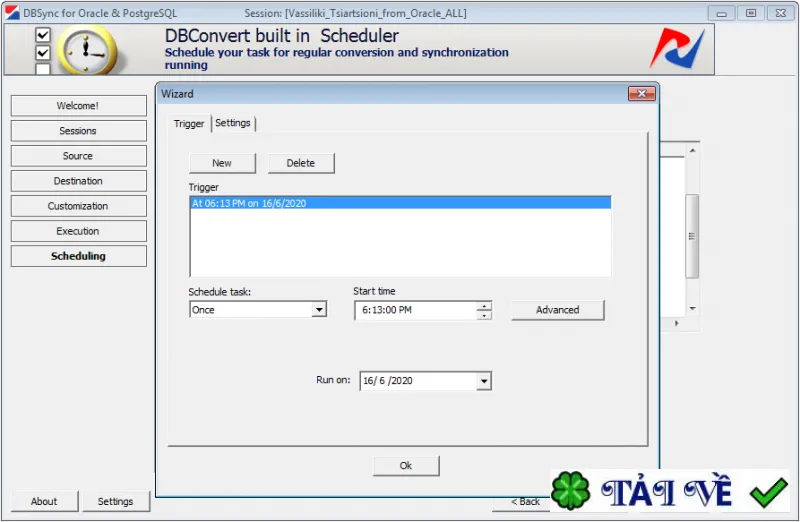The image size is (800, 522).
Task: Click the Advanced button
Action: click(x=558, y=310)
